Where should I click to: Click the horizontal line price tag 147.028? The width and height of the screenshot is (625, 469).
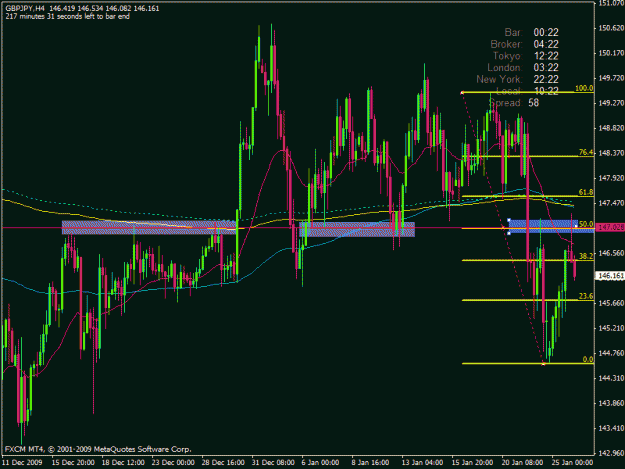tap(610, 227)
